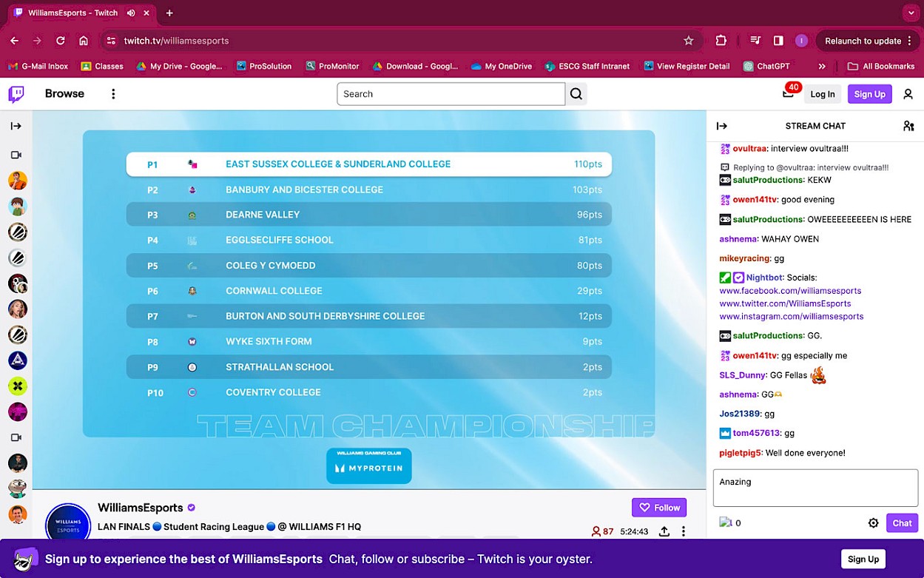Image resolution: width=924 pixels, height=578 pixels.
Task: Open the Chrome three-dot menu
Action: click(x=909, y=41)
